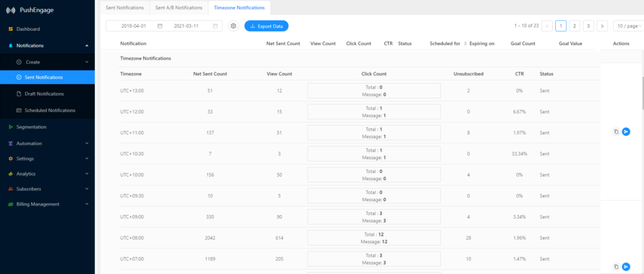Expand the Settings menu chevron
The image size is (644, 274).
pyautogui.click(x=87, y=159)
